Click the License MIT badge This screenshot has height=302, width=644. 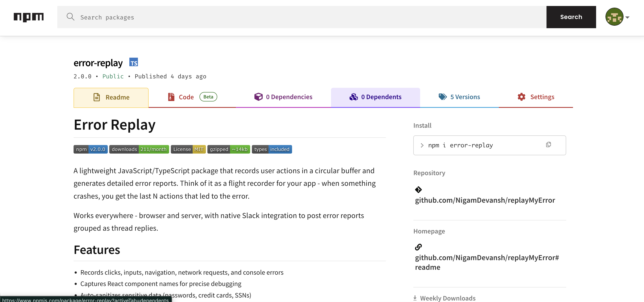[x=188, y=149]
